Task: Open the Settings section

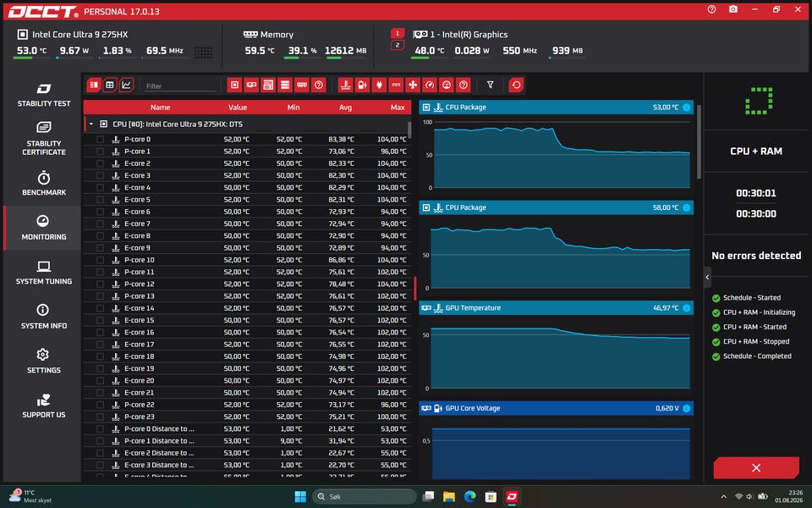Action: (43, 362)
